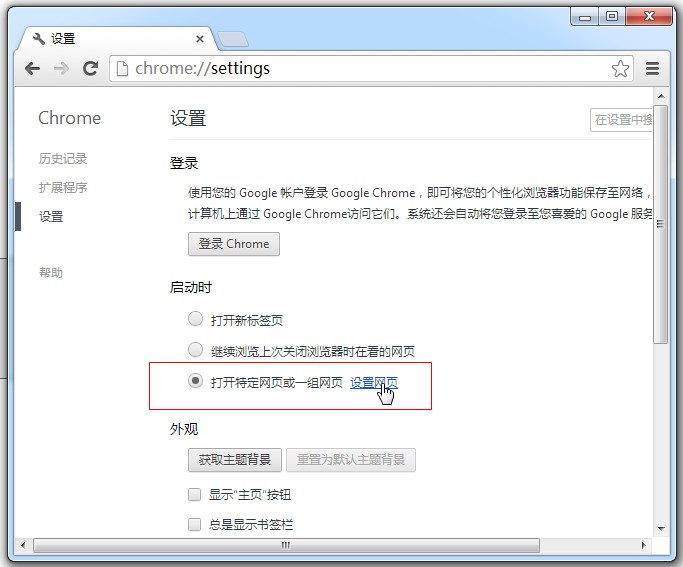Viewport: 683px width, 567px height.
Task: Reload the settings page
Action: 90,68
